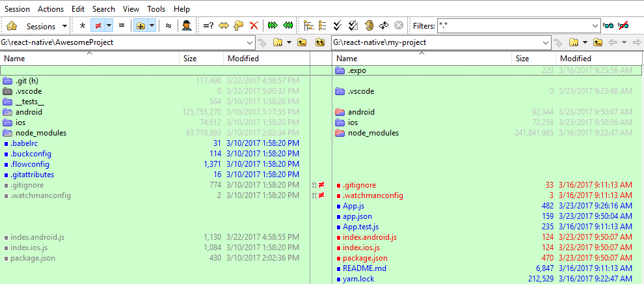
Task: Click the red X Delete icon
Action: [254, 26]
